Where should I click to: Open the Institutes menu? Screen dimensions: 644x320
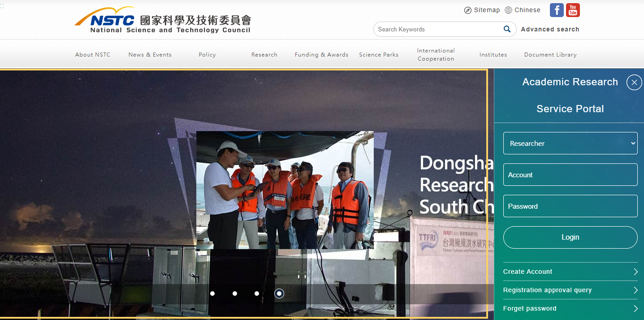pos(493,55)
